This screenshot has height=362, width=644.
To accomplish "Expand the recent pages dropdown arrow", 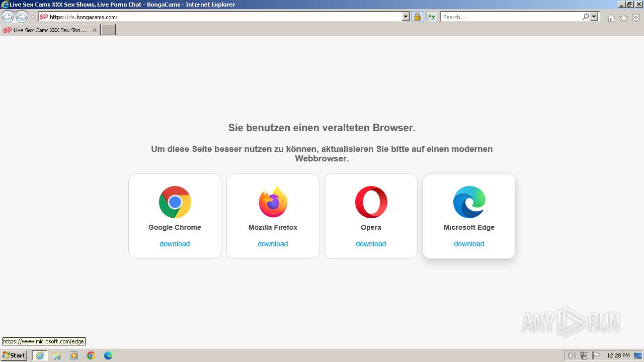I will pos(33,17).
